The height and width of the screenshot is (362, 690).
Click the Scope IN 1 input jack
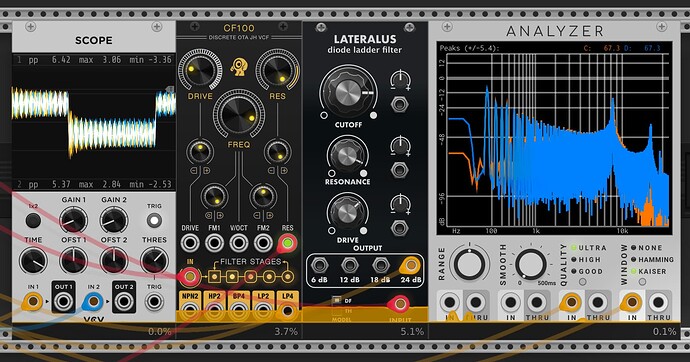[33, 302]
